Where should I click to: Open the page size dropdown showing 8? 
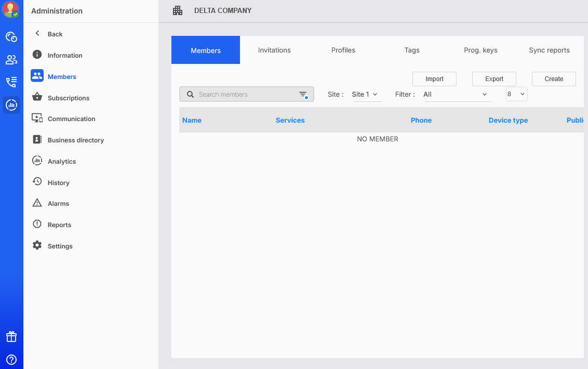click(x=516, y=94)
